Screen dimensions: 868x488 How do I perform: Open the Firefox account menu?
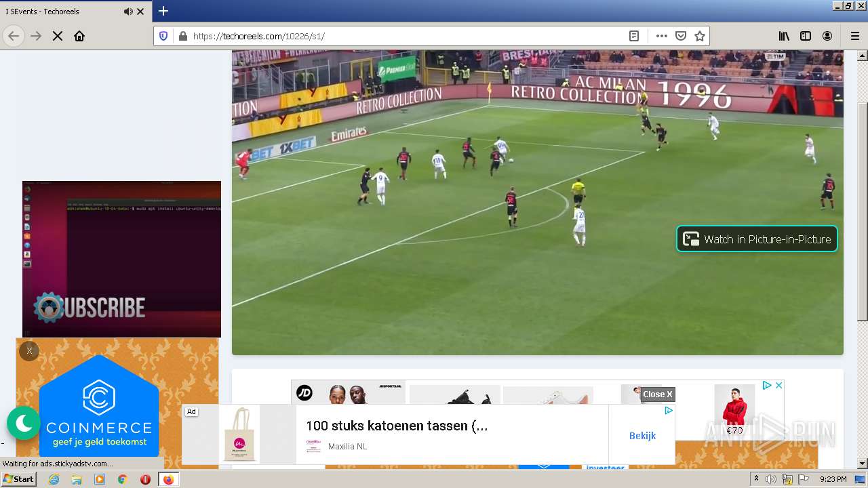827,36
